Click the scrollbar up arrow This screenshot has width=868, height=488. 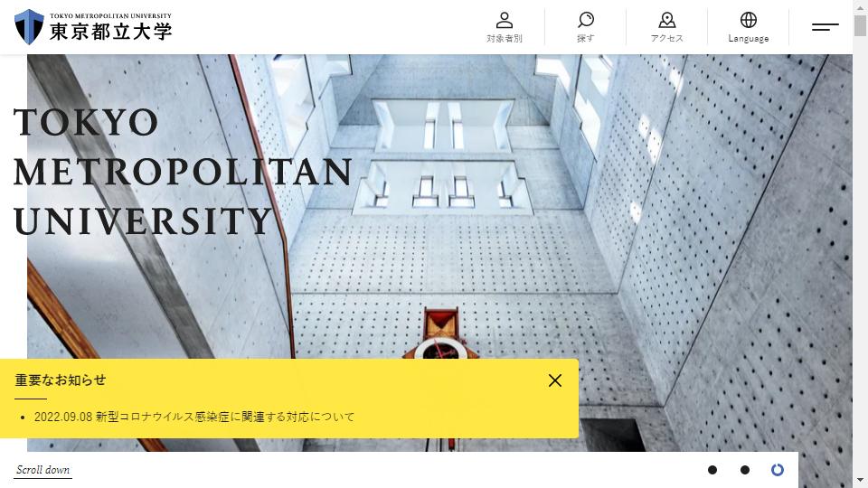point(860,6)
